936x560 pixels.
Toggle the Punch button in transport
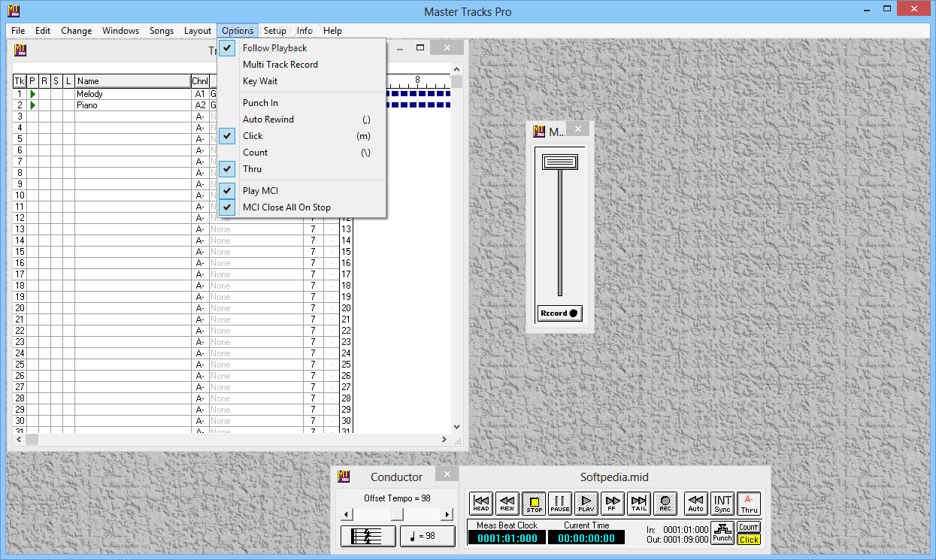coord(722,533)
